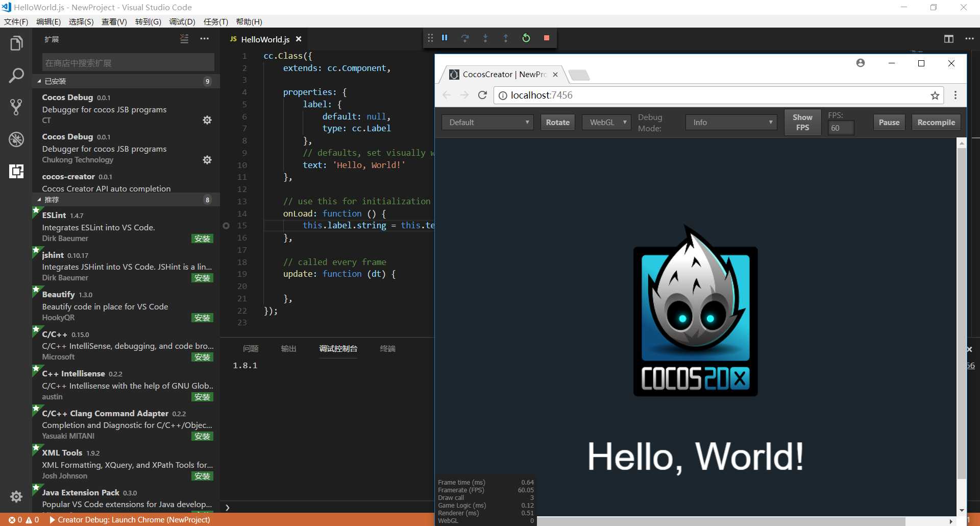Open the Extensions view in activity bar

click(16, 171)
